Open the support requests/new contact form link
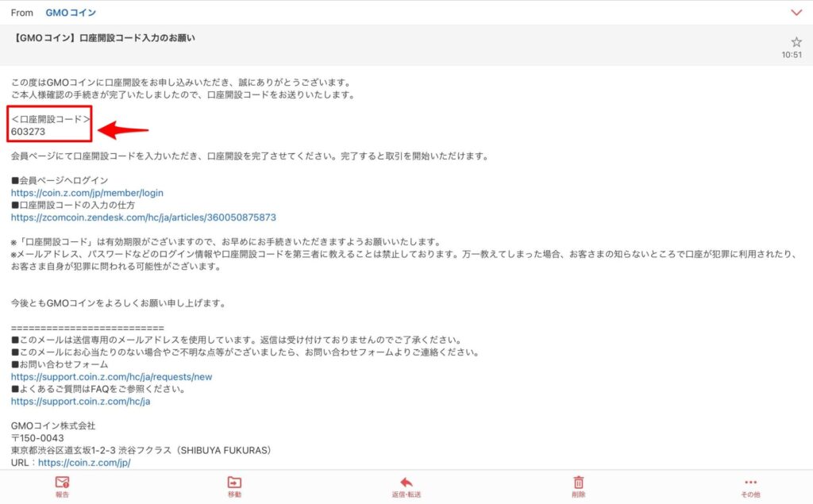Image resolution: width=813 pixels, height=504 pixels. pyautogui.click(x=111, y=377)
